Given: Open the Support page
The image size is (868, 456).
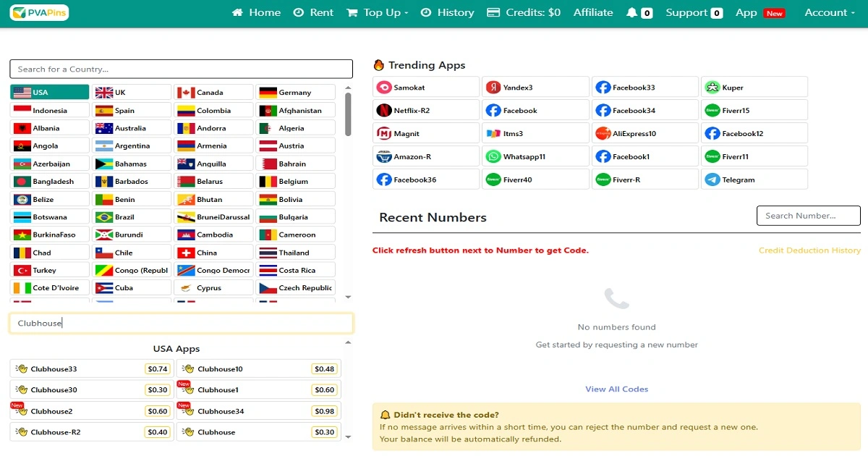Looking at the screenshot, I should (x=694, y=12).
